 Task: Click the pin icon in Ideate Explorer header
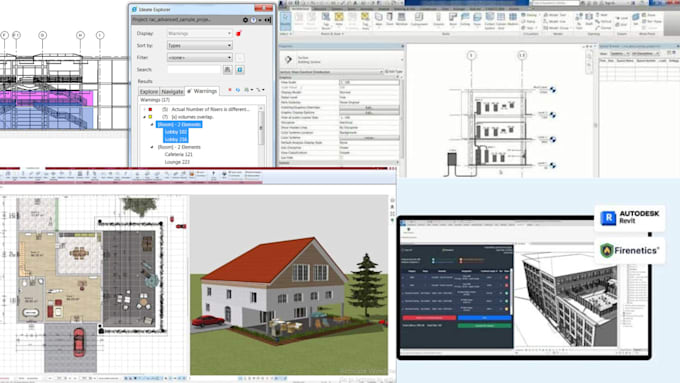(x=268, y=20)
